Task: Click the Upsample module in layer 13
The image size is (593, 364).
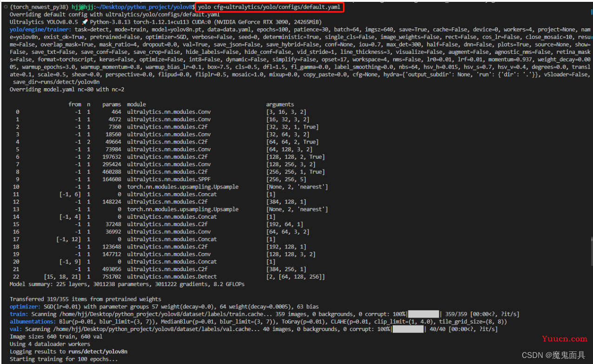Action: pos(183,209)
